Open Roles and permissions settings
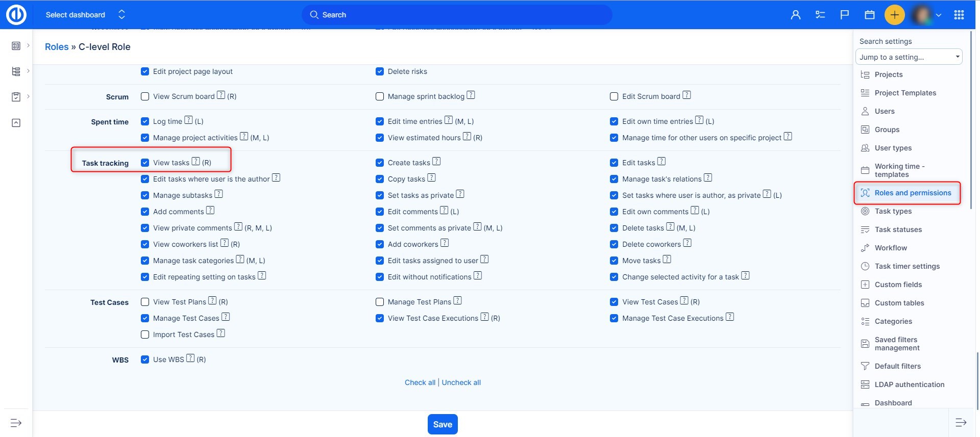 (912, 193)
